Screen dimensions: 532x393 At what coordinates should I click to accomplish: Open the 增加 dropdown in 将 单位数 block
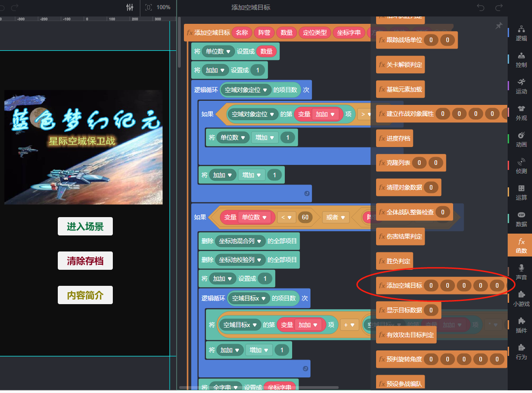(265, 137)
